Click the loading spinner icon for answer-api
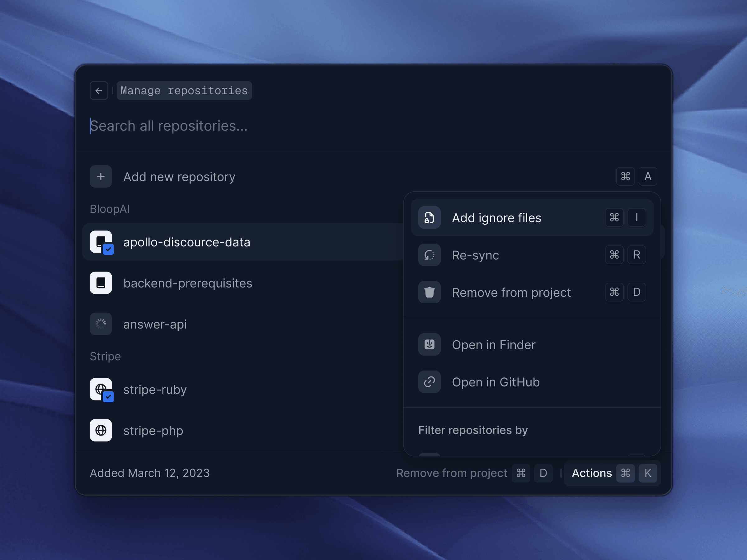Screen dimensions: 747x560 101,324
